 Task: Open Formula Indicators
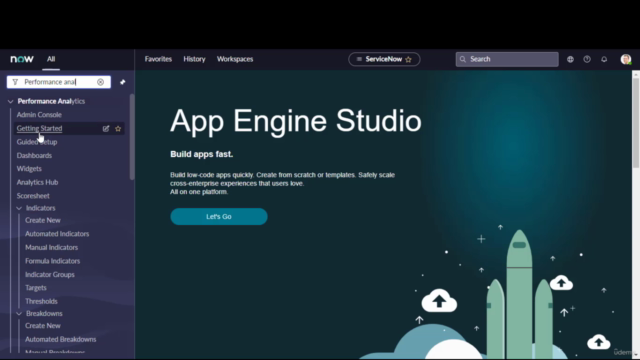(53, 261)
